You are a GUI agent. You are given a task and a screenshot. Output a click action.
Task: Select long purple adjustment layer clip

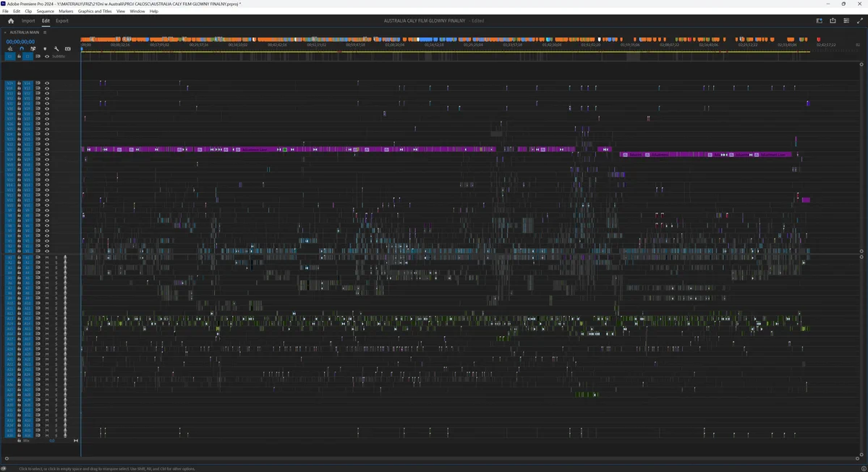[289, 150]
